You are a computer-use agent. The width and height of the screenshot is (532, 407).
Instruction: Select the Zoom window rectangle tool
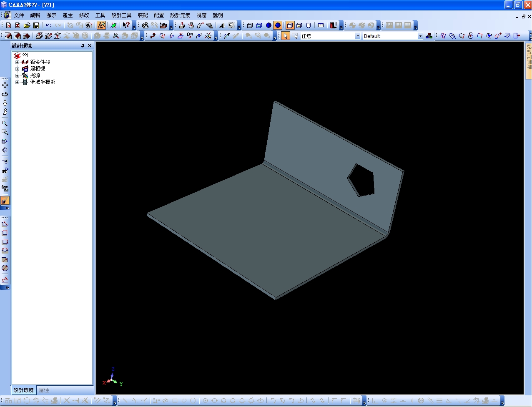[x=5, y=132]
